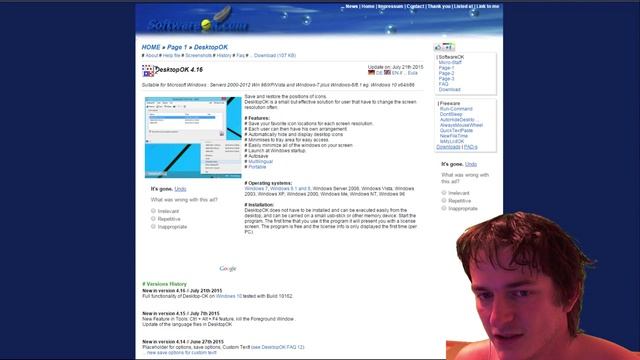Click the Google logo below the ad area
640x360 pixels.
click(228, 269)
